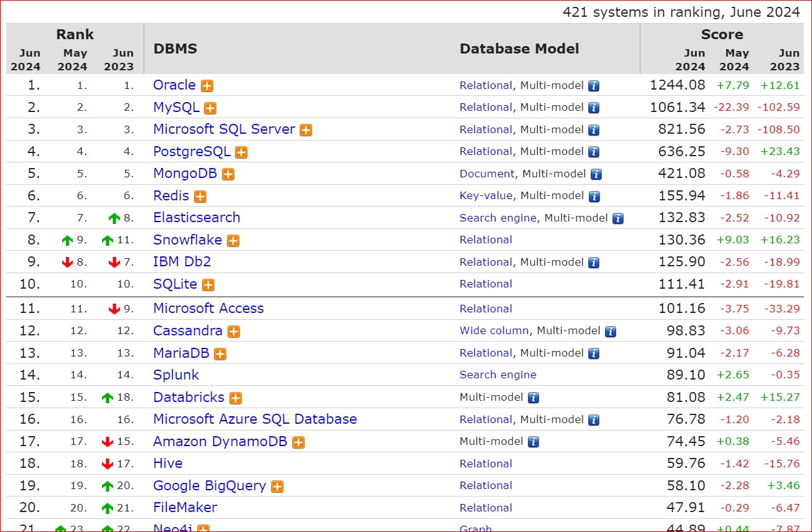This screenshot has width=812, height=532.
Task: Open the Databricks link
Action: tap(189, 397)
